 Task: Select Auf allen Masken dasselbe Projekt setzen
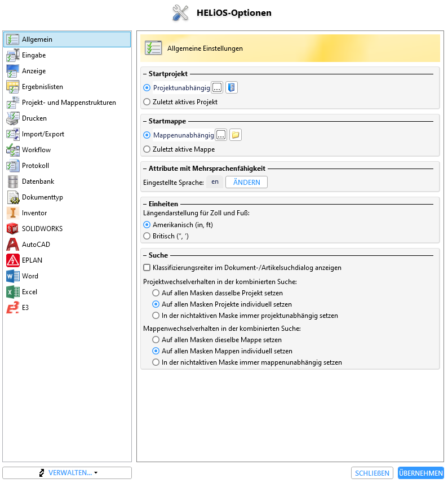156,293
